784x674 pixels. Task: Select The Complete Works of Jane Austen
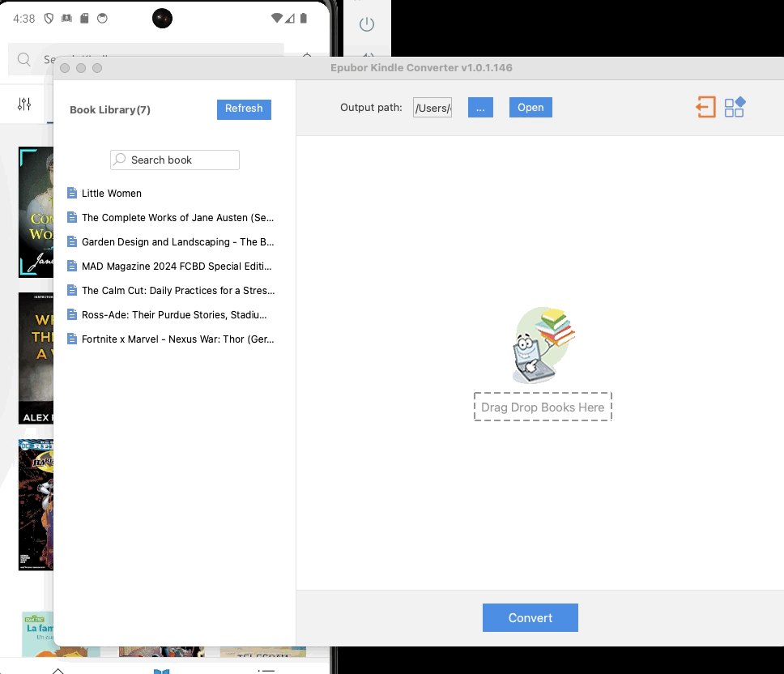tap(177, 217)
